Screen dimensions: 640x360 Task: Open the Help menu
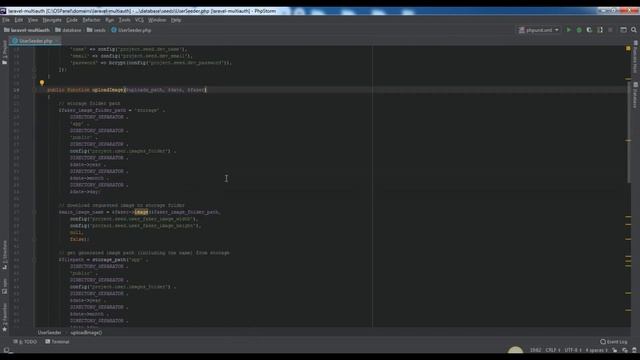point(176,20)
